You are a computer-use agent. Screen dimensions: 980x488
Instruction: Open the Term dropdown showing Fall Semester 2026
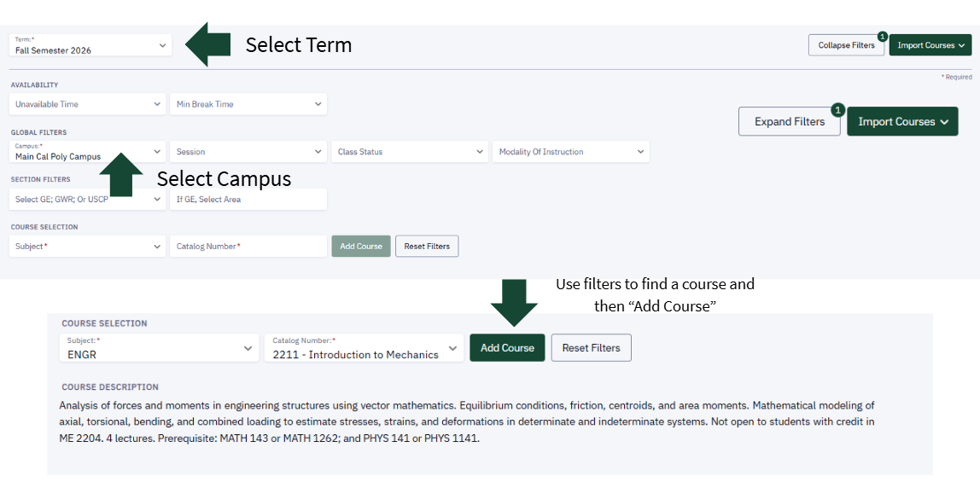click(x=90, y=45)
